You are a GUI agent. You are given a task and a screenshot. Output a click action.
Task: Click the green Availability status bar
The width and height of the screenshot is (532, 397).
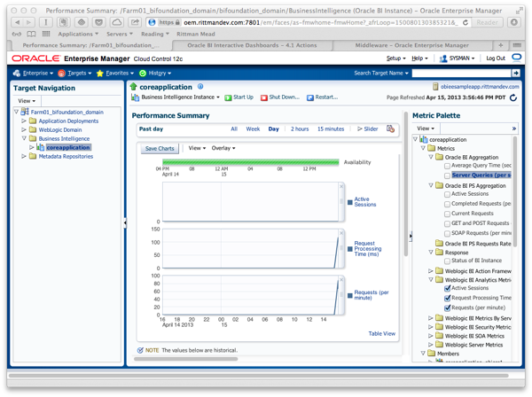point(251,162)
